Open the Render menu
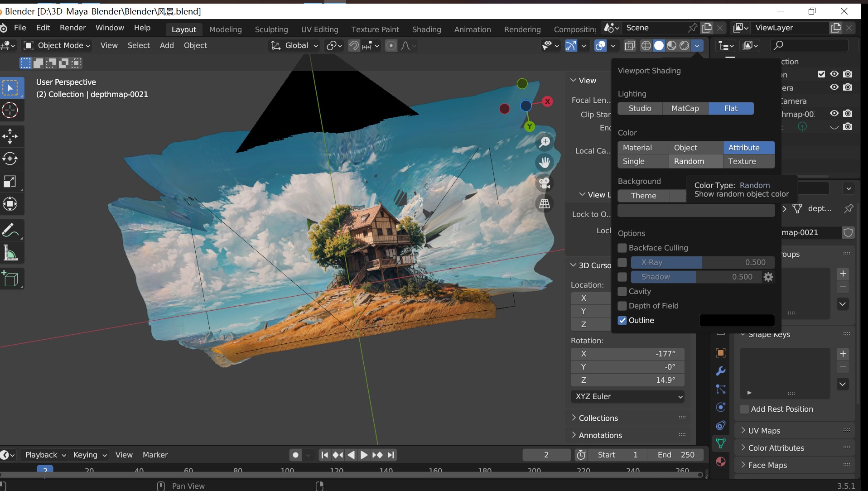Image resolution: width=868 pixels, height=491 pixels. click(72, 28)
